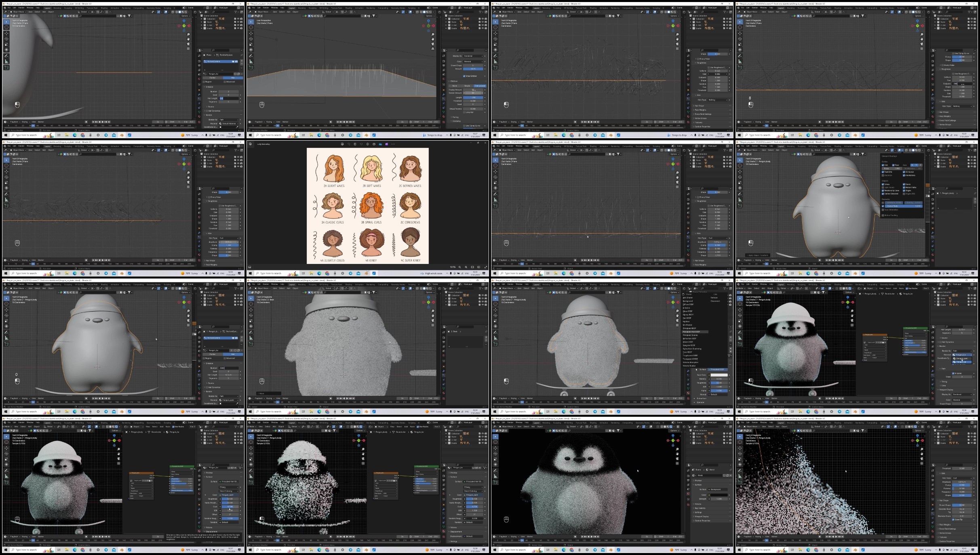The height and width of the screenshot is (555, 980).
Task: Open Playback dropdown in shader menu screenshot timeline
Action: click(x=504, y=398)
